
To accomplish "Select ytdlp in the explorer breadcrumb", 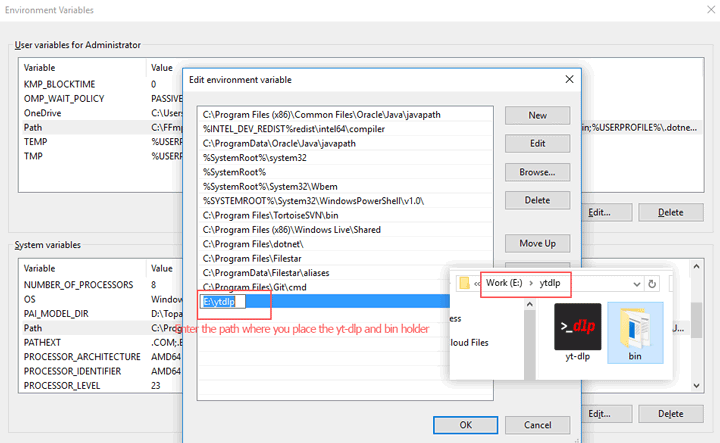I will (550, 283).
